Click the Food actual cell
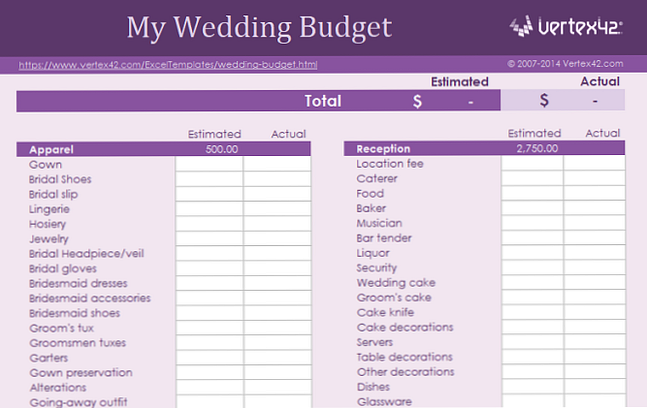This screenshot has width=647, height=408. [x=594, y=193]
